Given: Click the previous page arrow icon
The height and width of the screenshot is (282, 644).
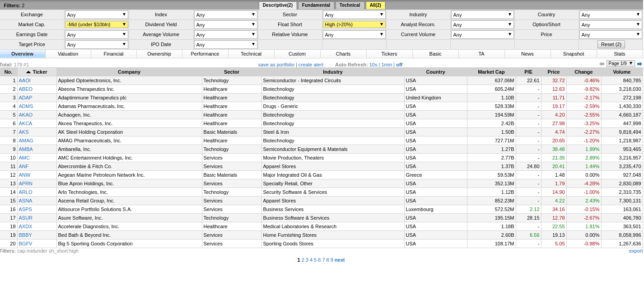Looking at the screenshot, I should click(x=602, y=64).
